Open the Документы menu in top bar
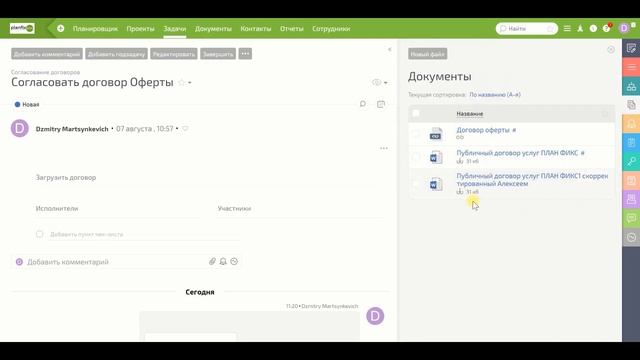This screenshot has width=640, height=360. (213, 29)
